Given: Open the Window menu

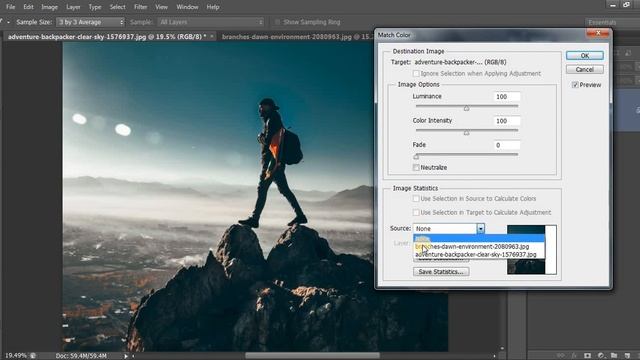Looking at the screenshot, I should pyautogui.click(x=187, y=7).
